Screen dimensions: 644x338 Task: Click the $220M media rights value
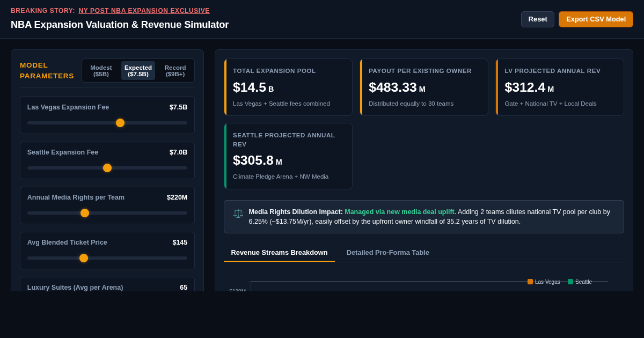(177, 197)
